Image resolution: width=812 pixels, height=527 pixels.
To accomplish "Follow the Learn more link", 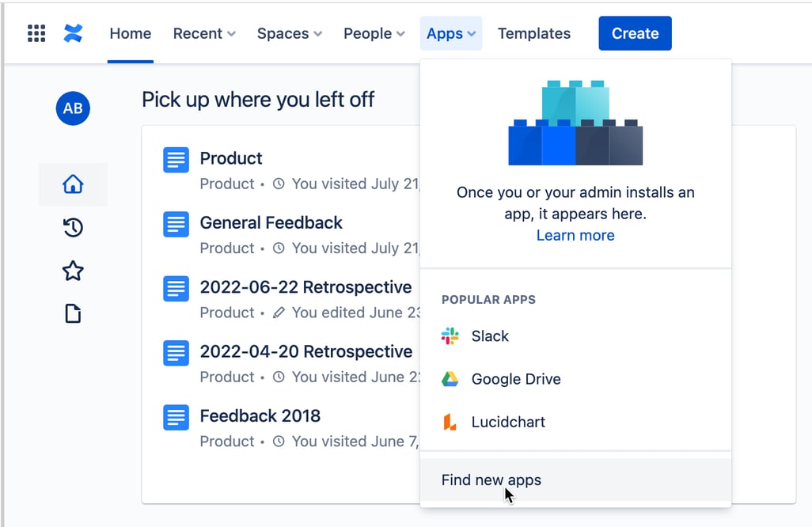I will pos(575,235).
